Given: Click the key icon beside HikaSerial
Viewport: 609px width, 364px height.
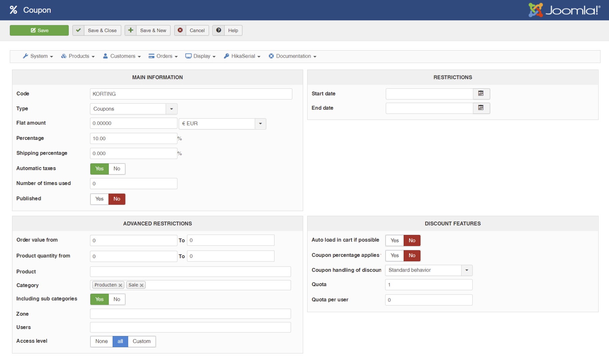Looking at the screenshot, I should (x=227, y=56).
